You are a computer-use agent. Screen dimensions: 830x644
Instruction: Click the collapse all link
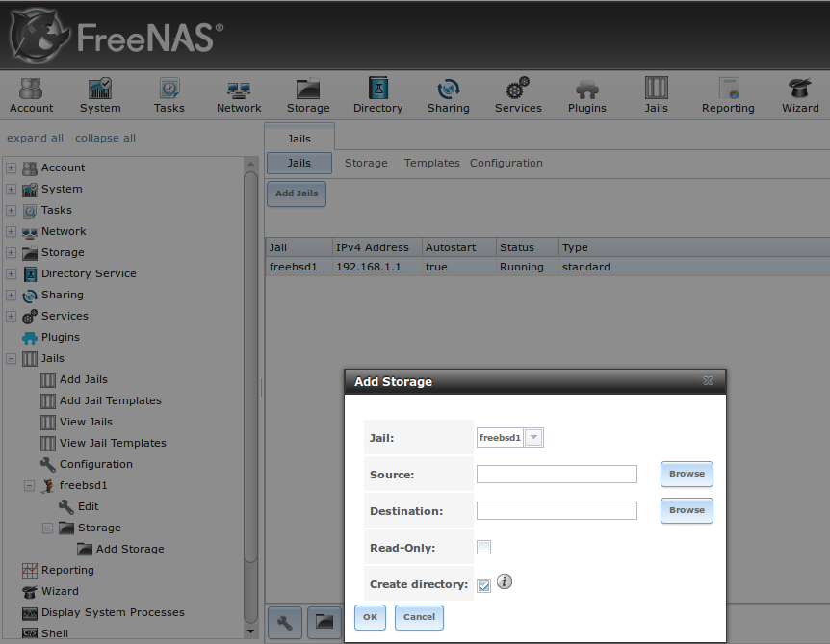(105, 139)
